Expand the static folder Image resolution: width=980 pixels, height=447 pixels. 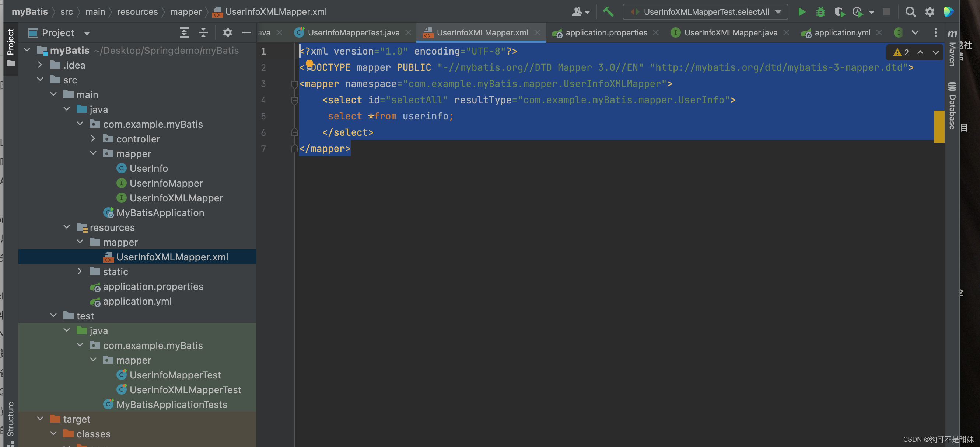tap(80, 271)
